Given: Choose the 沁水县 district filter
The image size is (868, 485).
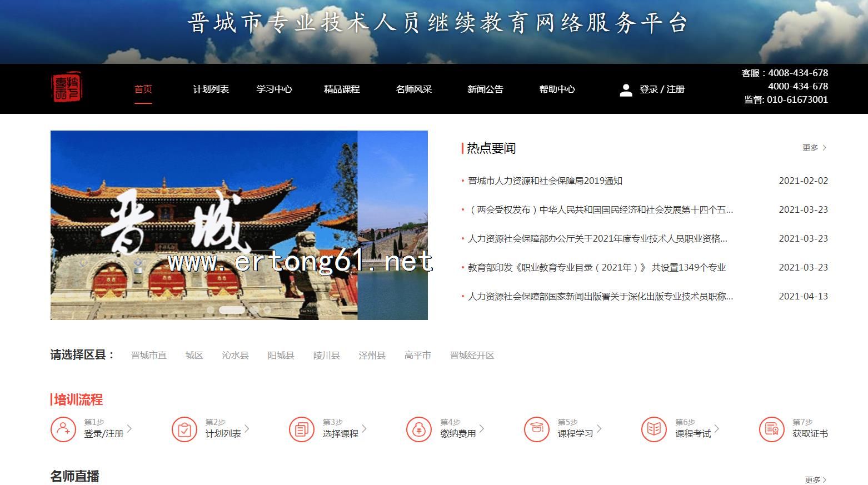Looking at the screenshot, I should (235, 356).
